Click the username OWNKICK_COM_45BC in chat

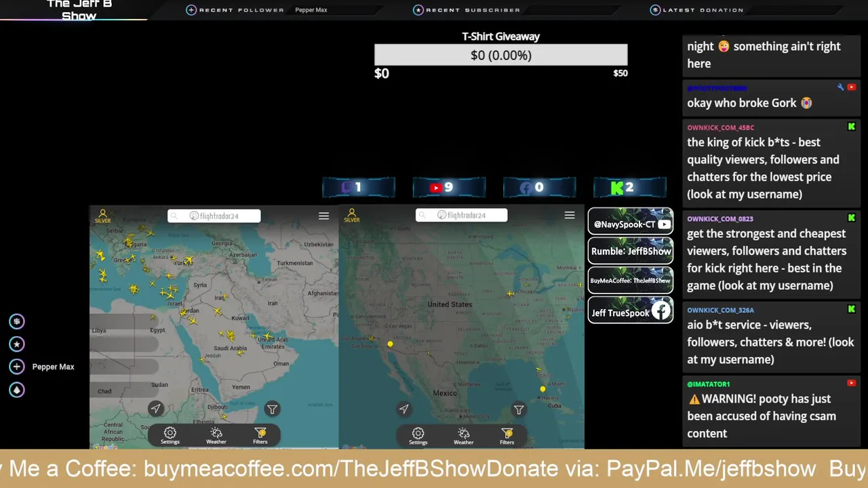[720, 127]
